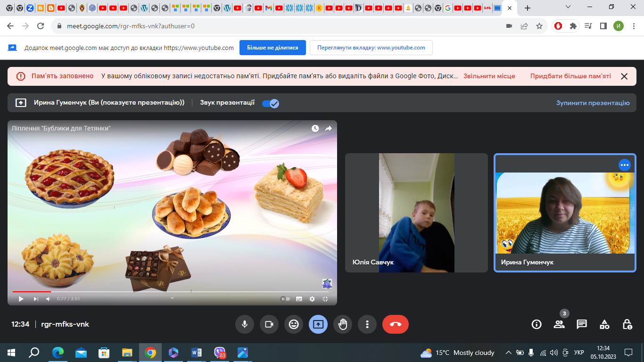
Task: Open the Chrome profile avatar
Action: pos(619,26)
